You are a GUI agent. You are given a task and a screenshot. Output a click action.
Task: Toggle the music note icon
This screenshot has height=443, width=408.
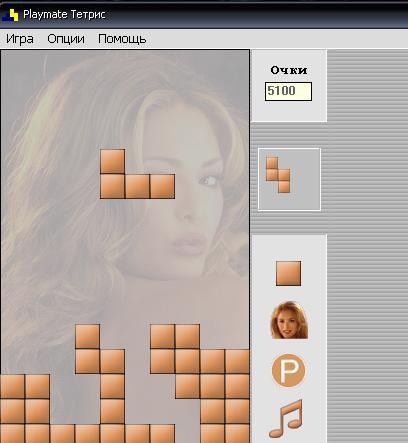tap(286, 419)
